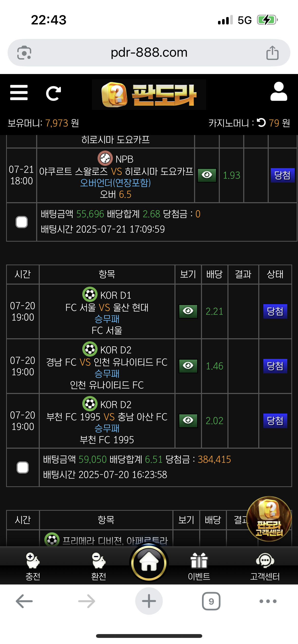298x644 pixels.
Task: View details of 부천 FC 1995 match
Action: pyautogui.click(x=188, y=421)
